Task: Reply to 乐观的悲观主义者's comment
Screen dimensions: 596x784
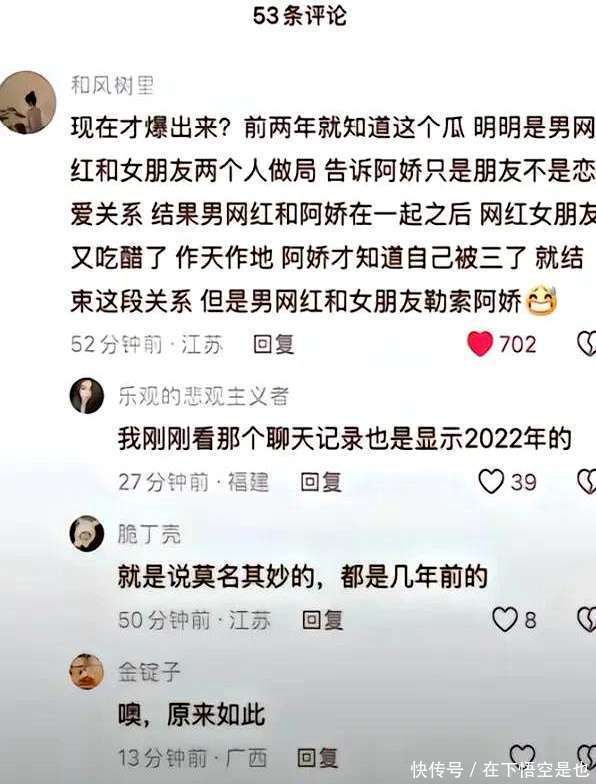Action: 321,482
